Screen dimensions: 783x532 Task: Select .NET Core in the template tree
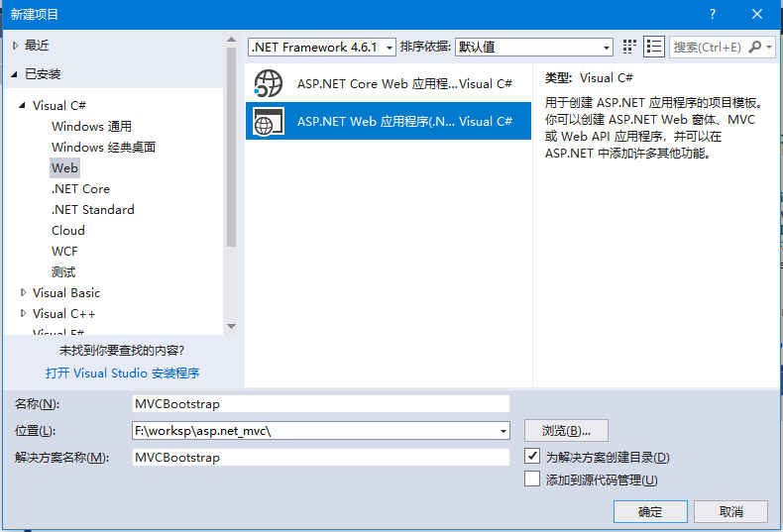80,188
